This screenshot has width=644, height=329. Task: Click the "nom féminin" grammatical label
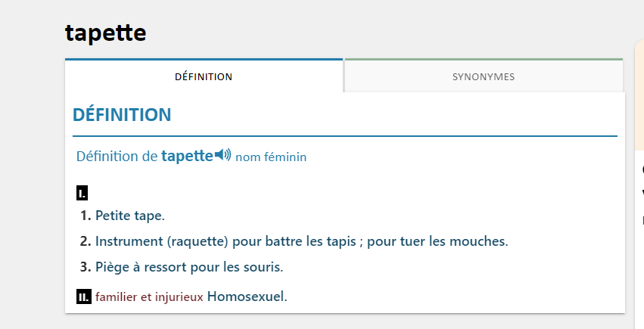click(x=271, y=157)
